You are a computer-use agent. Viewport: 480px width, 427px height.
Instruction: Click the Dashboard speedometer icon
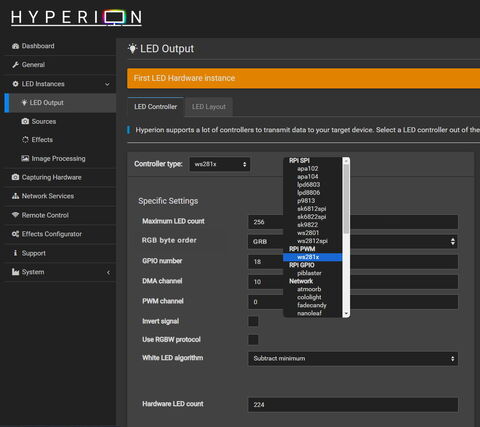[15, 46]
